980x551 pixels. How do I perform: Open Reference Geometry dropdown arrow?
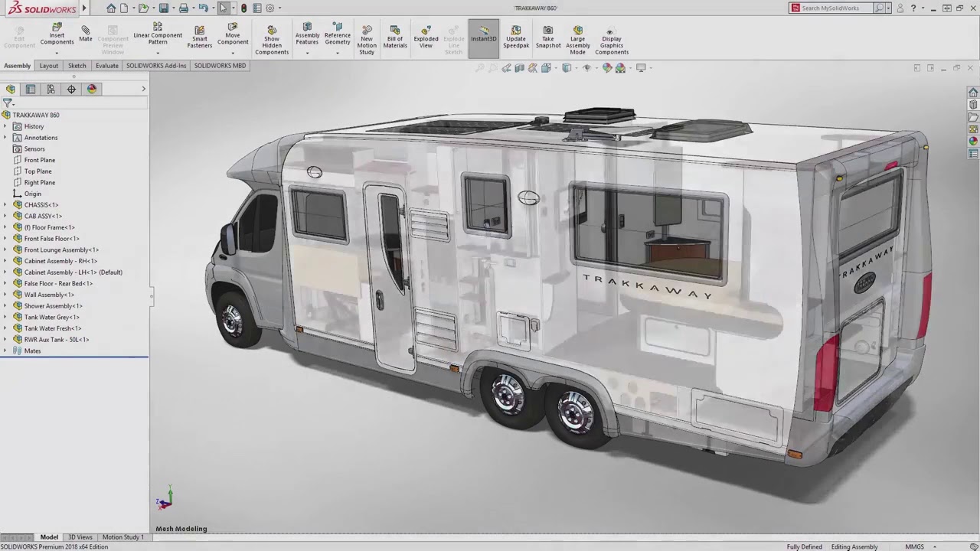337,53
